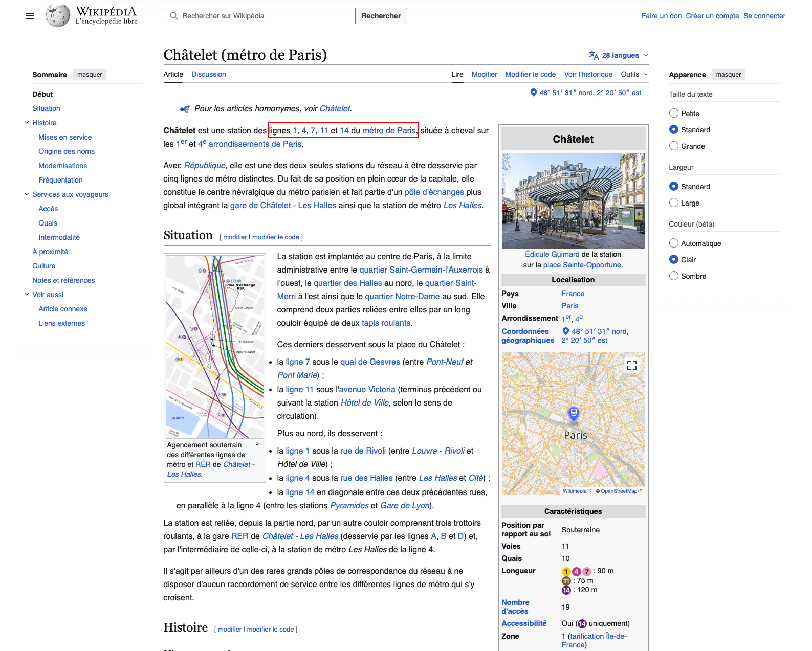The width and height of the screenshot is (812, 651).
Task: Edit the Situation section via modifier
Action: coord(235,237)
